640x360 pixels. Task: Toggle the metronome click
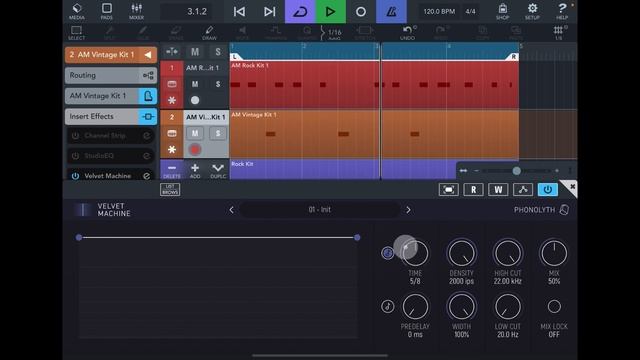391,11
